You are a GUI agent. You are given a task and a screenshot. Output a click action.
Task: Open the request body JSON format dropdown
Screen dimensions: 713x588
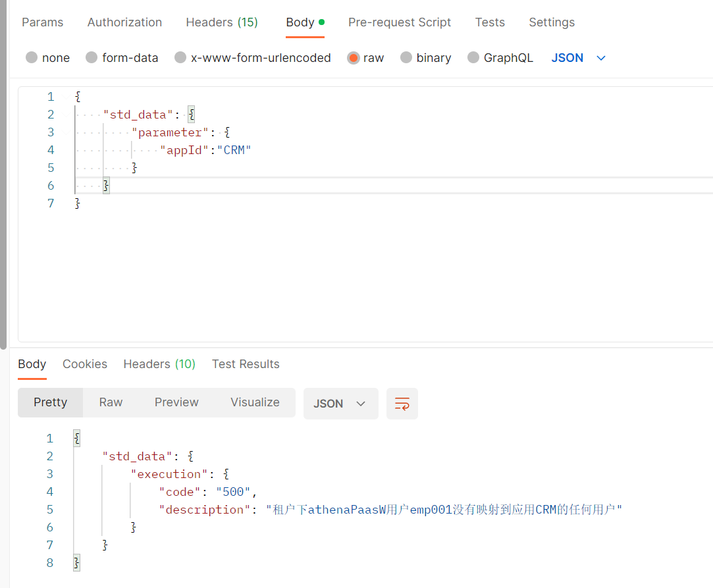[x=578, y=58]
